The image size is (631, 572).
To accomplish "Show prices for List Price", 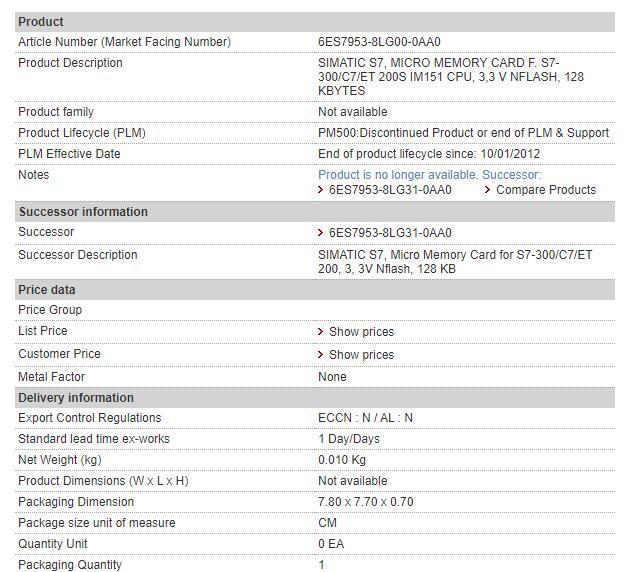I will (361, 332).
